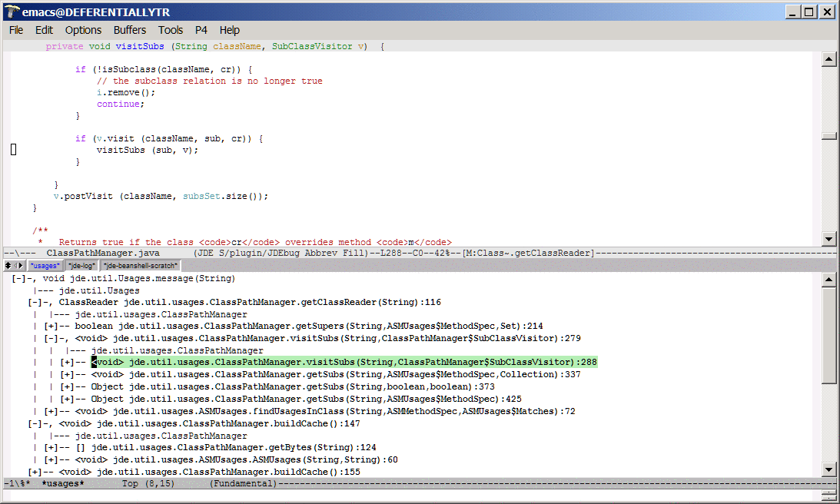840x504 pixels.
Task: Click the tabbar up/down home button
Action: [x=8, y=265]
